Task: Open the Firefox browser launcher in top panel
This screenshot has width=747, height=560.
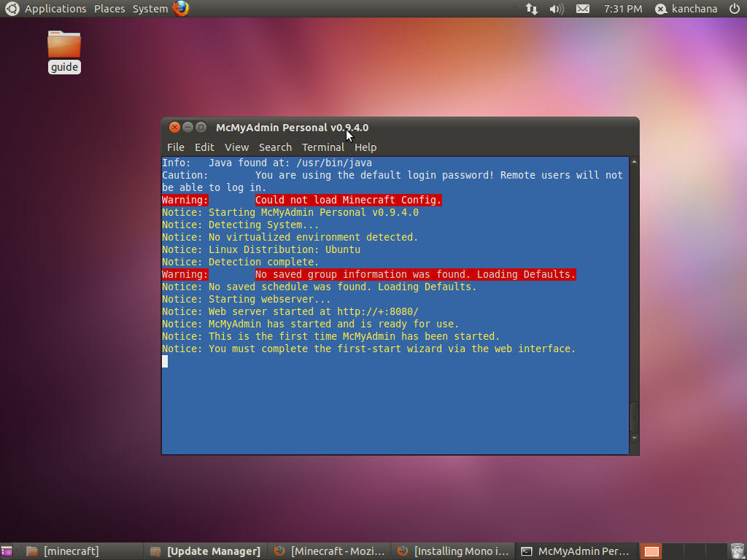Action: tap(181, 9)
